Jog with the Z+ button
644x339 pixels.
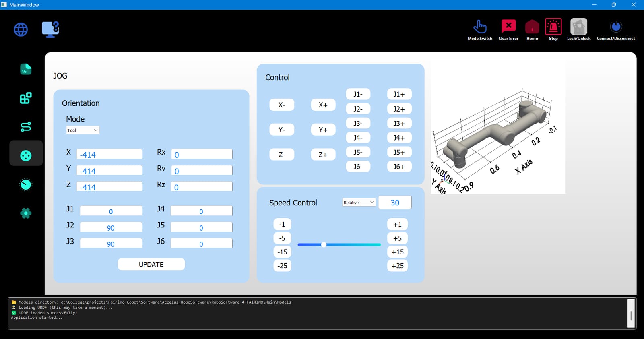[323, 155]
